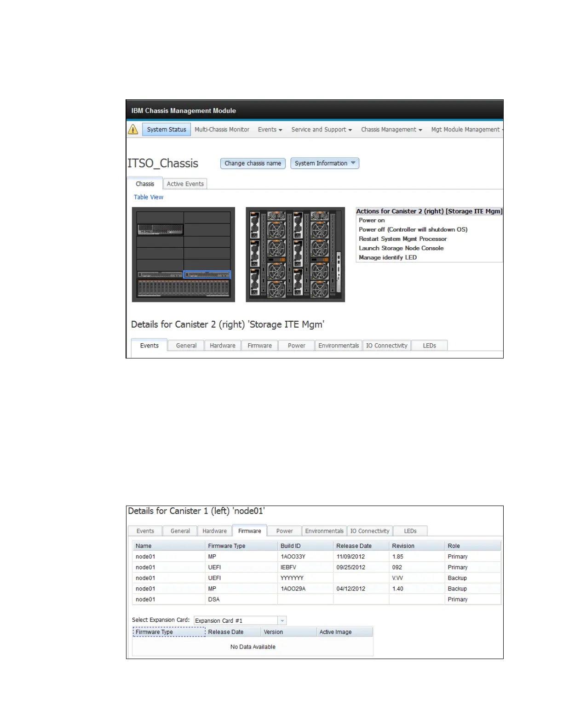This screenshot has height=728, width=563.
Task: Open the Select Expansion Card combo box
Action: 240,620
